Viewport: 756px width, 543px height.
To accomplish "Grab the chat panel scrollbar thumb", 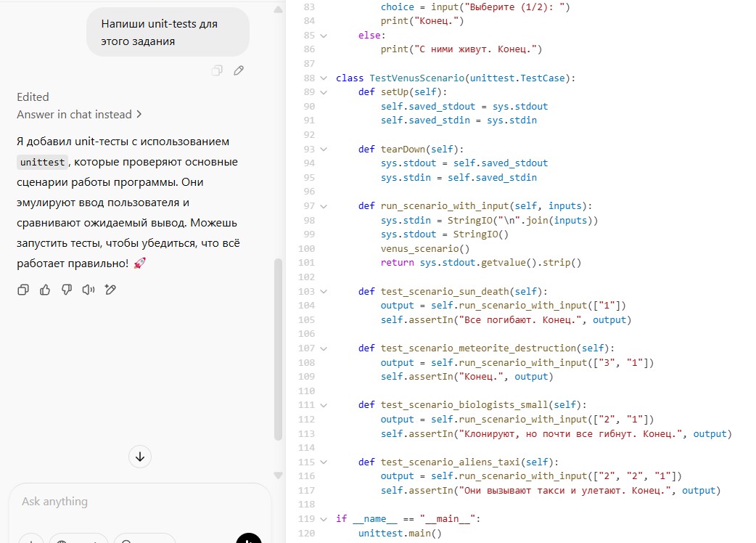I will coord(278,350).
